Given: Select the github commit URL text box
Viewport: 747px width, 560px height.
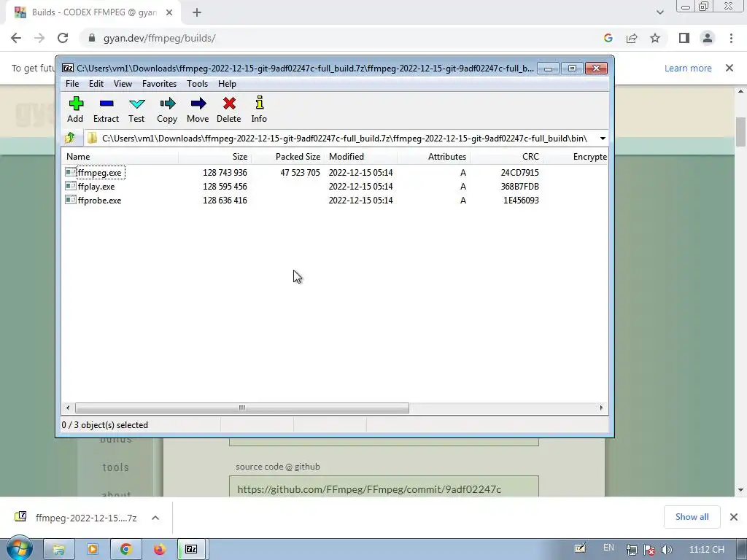Looking at the screenshot, I should 384,486.
